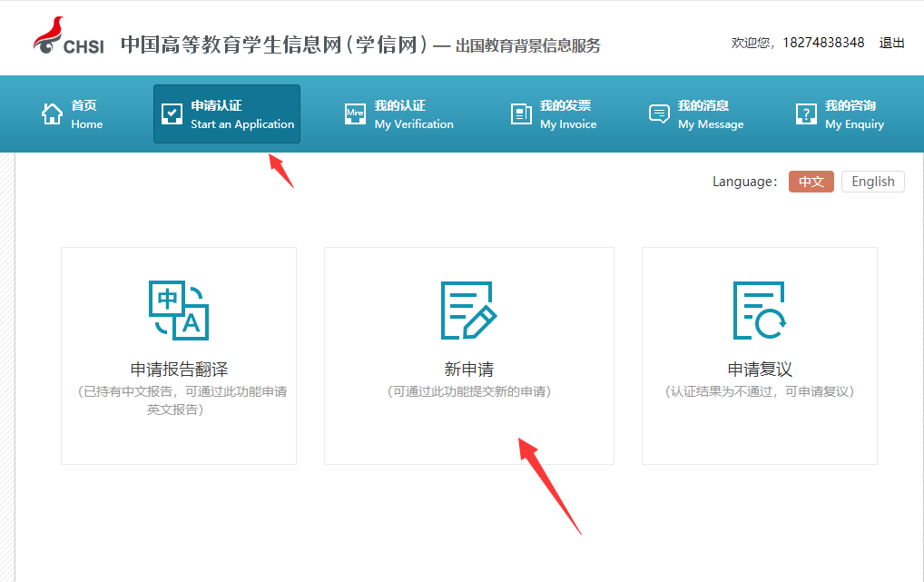Click the Start an Application checkmark icon
This screenshot has height=582, width=924.
pyautogui.click(x=172, y=114)
